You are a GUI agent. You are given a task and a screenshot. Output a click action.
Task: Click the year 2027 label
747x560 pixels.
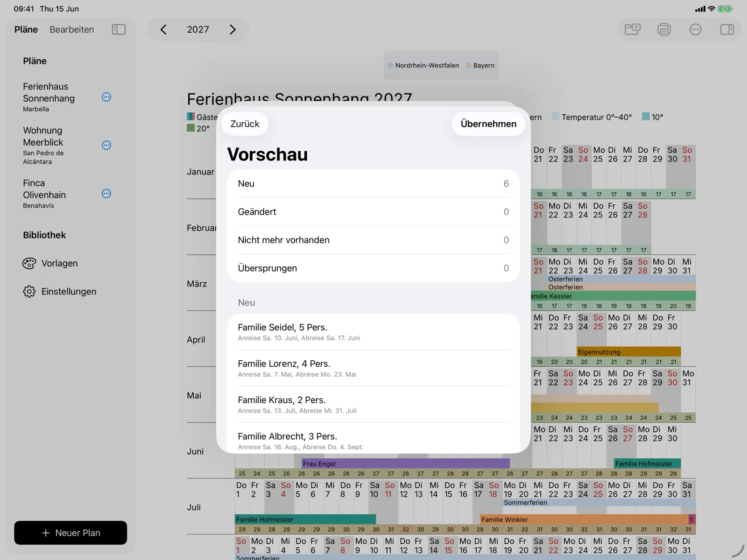tap(198, 29)
